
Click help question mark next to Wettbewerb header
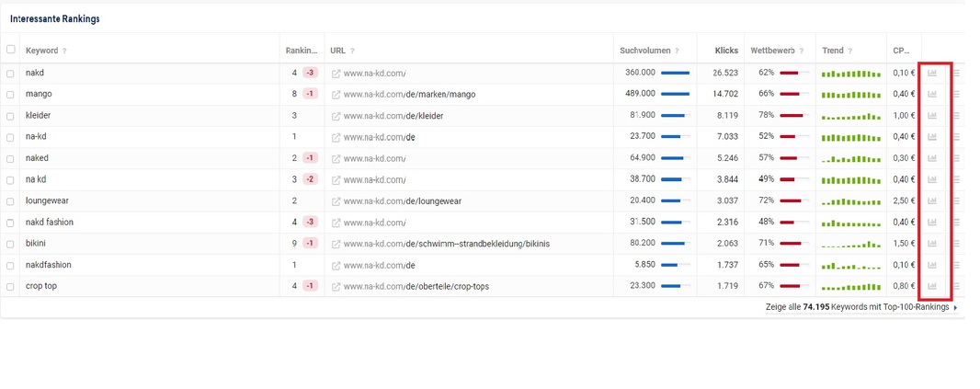tap(803, 51)
